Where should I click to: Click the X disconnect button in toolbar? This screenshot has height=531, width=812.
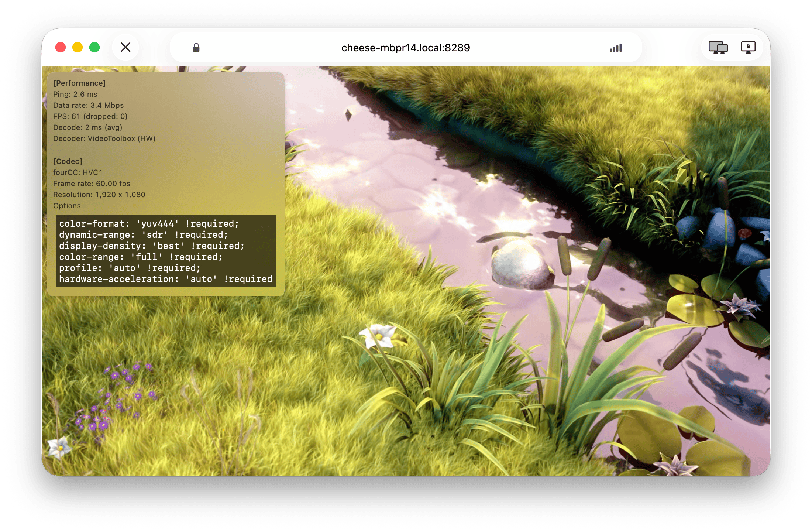125,47
